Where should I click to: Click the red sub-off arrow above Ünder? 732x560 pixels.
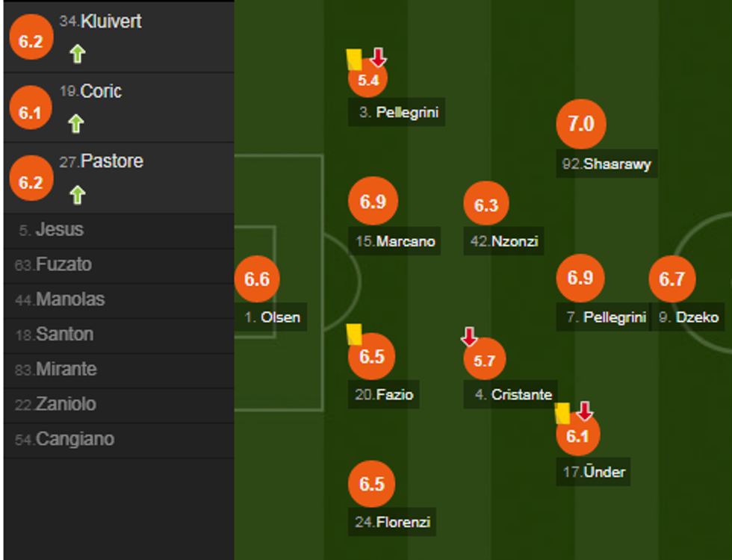(585, 411)
